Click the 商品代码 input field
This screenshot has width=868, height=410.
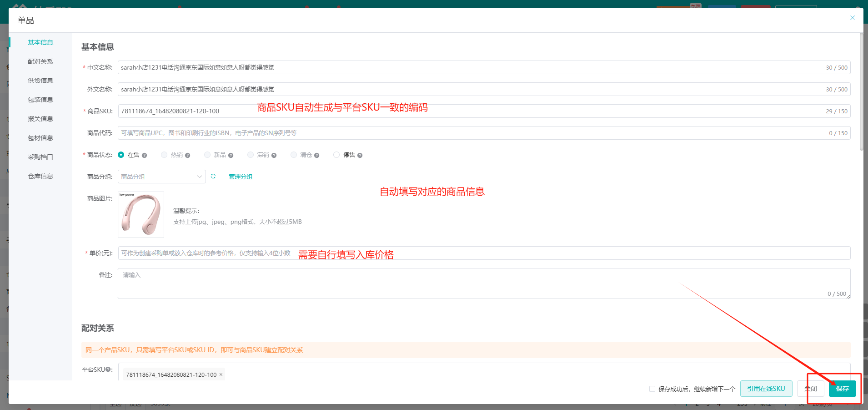click(x=484, y=133)
